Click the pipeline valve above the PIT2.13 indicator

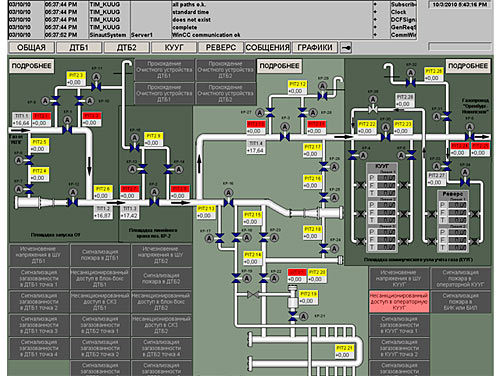click(x=228, y=202)
